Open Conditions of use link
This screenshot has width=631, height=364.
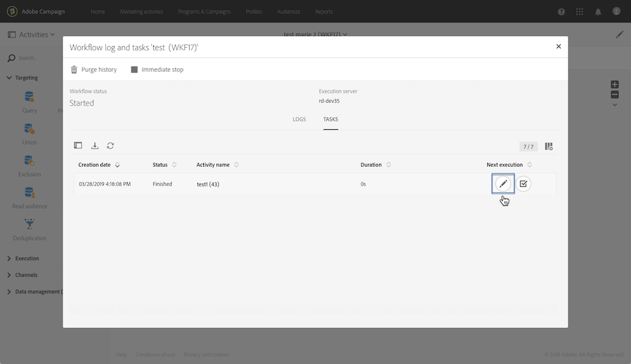155,355
